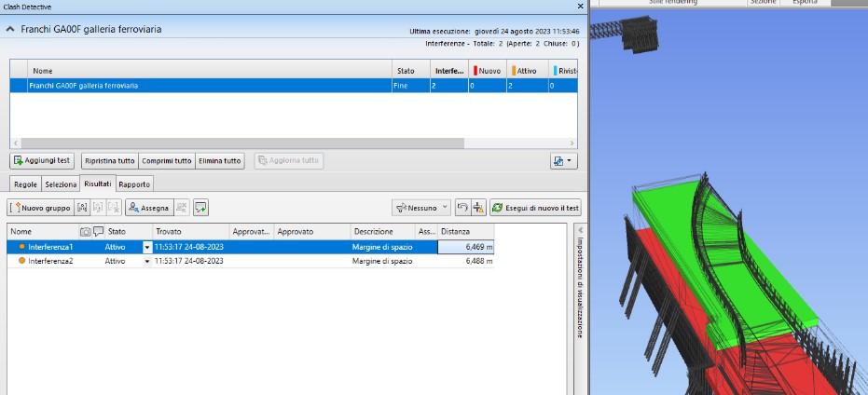Open Stato dropdown for Interferenza1
The width and height of the screenshot is (868, 395).
[146, 247]
